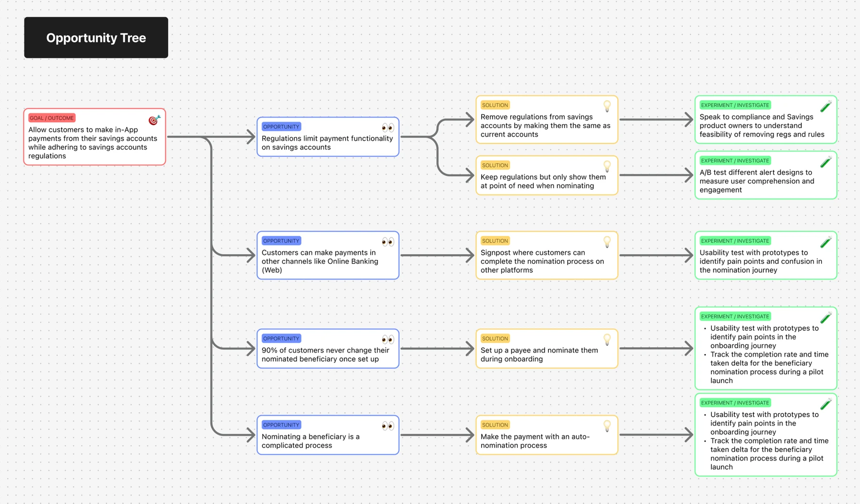Click lightbulb icon on Signpost where customers card
Screen dimensions: 860x504
coord(607,242)
